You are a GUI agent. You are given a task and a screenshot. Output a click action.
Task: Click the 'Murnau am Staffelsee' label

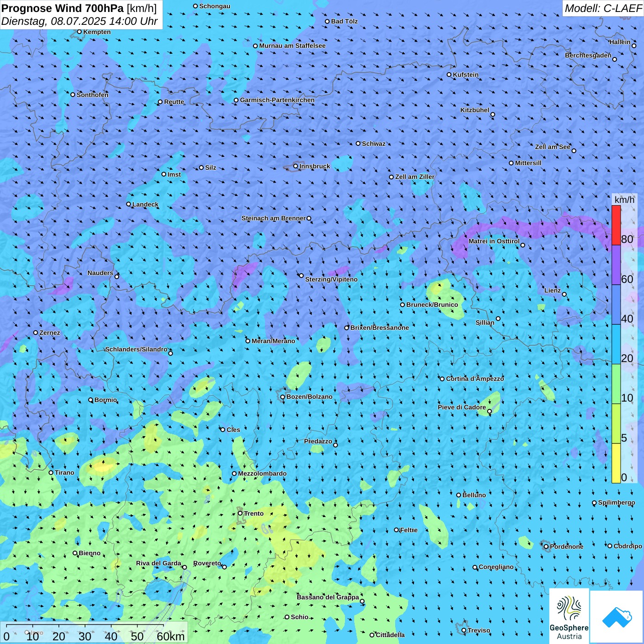coord(293,46)
